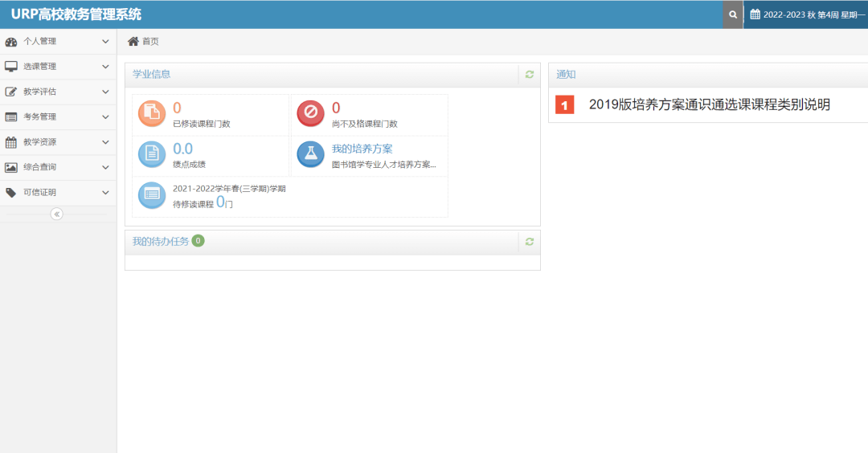The width and height of the screenshot is (868, 453).
Task: Click the 综合查询 picture icon
Action: [11, 167]
